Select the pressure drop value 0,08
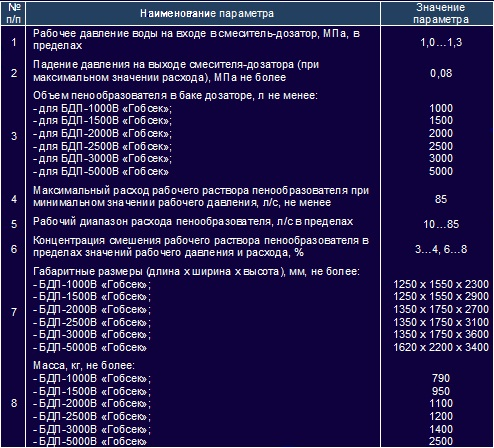 [441, 73]
